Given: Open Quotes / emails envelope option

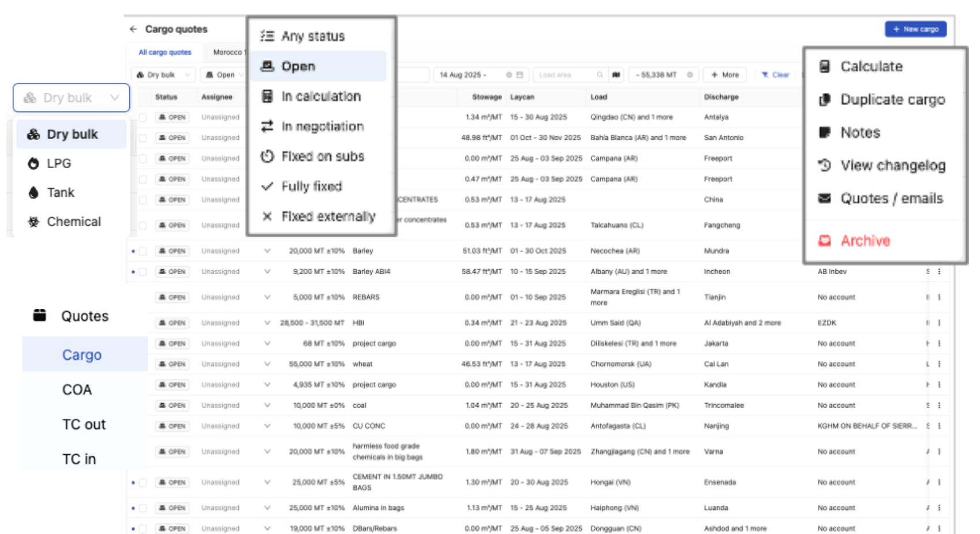Looking at the screenshot, I should [825, 199].
